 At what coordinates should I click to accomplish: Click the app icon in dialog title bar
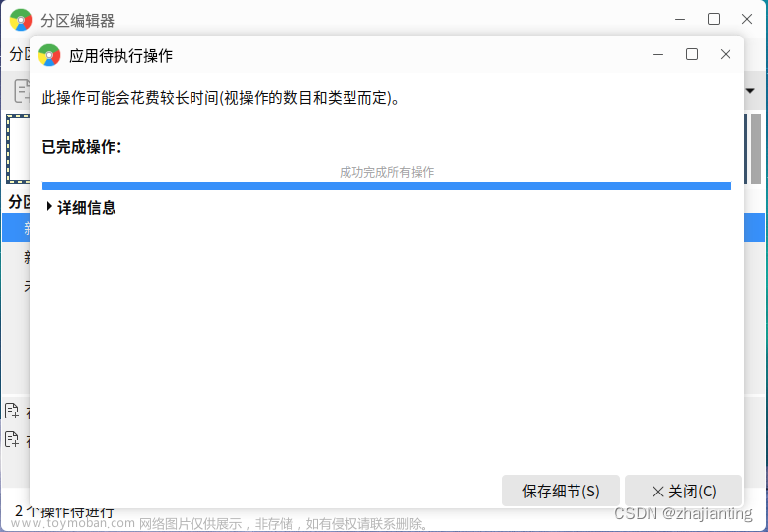[49, 55]
